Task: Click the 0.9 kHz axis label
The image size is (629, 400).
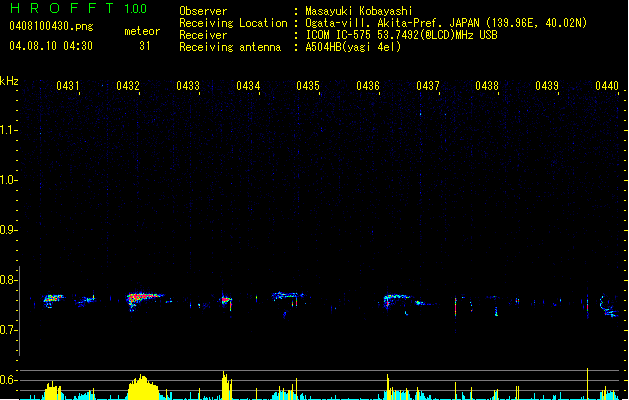Action: tap(8, 230)
